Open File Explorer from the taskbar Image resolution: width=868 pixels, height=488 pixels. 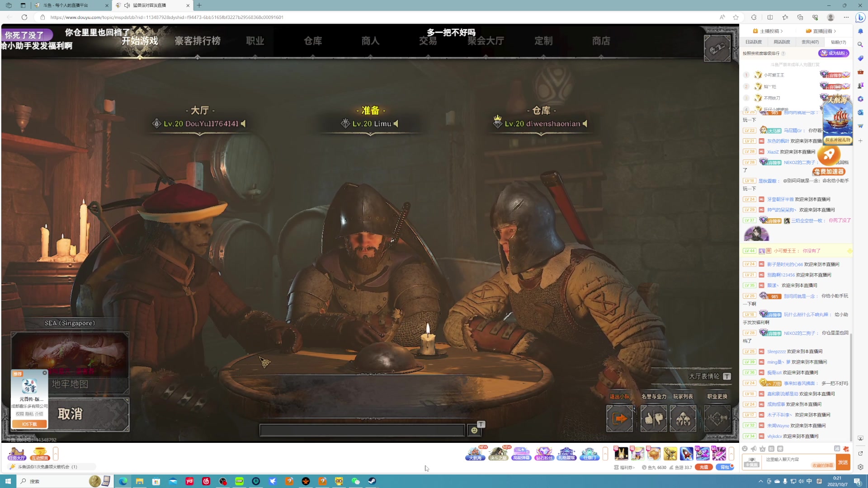(140, 481)
